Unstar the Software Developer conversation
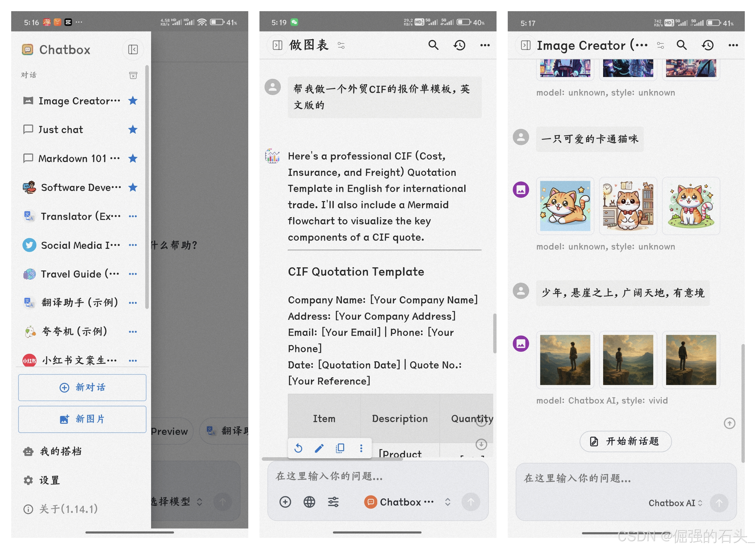Screen dimensions: 756x549 pyautogui.click(x=133, y=188)
